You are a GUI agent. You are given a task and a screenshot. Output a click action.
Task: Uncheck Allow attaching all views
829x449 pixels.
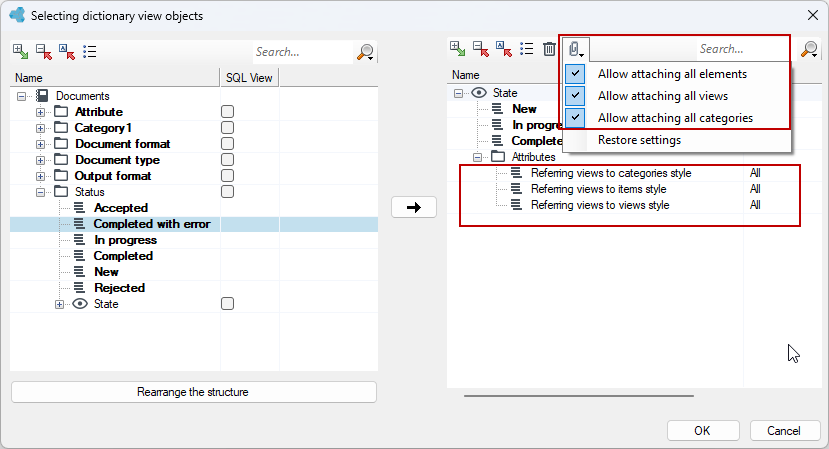click(575, 96)
